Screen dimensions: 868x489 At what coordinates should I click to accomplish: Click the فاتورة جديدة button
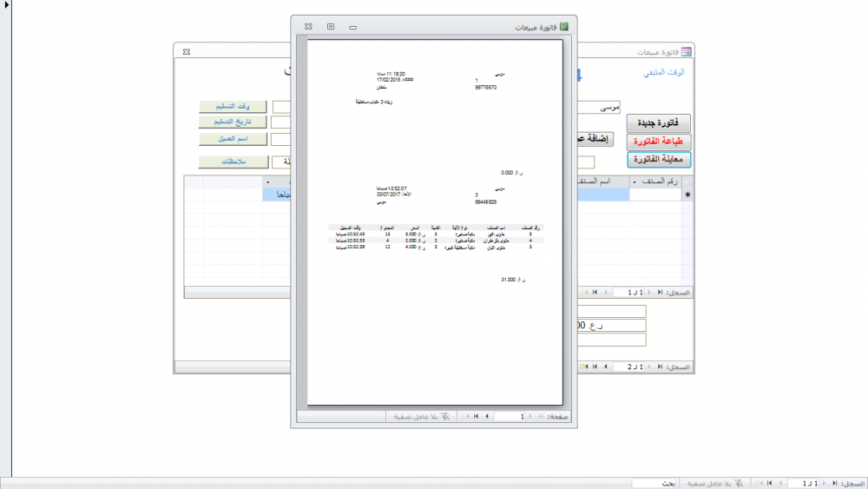coord(659,123)
